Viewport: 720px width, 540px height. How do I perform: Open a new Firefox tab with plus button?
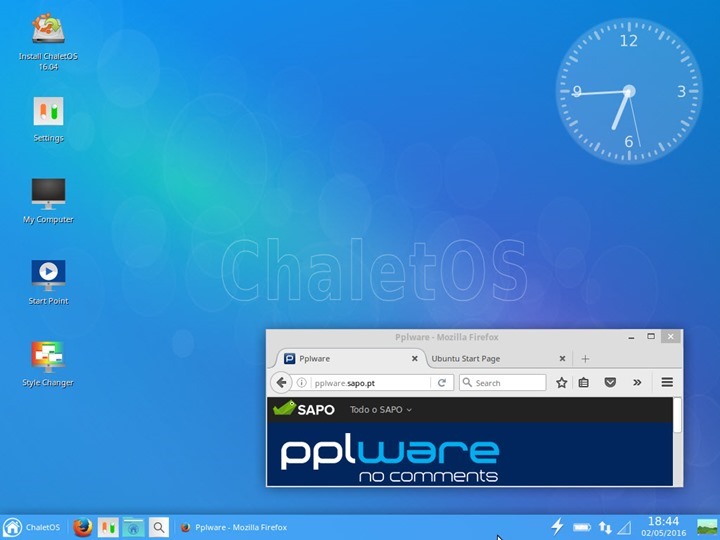point(585,359)
